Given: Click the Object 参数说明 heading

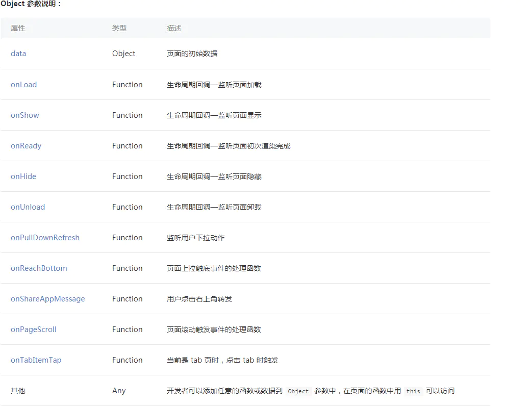Looking at the screenshot, I should coord(31,4).
